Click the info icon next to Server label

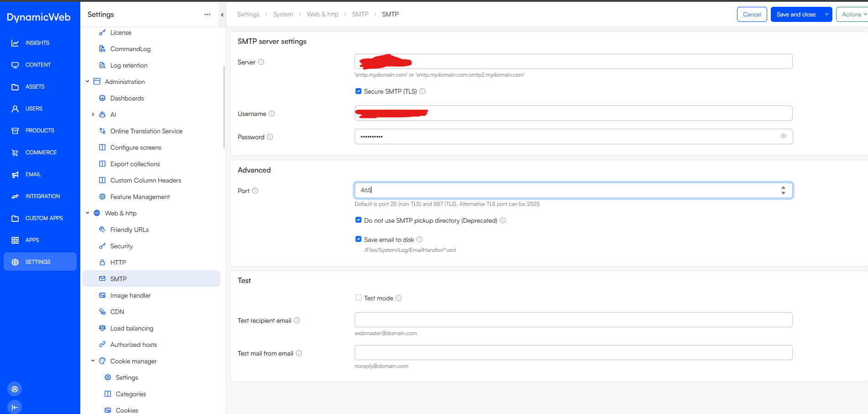click(x=261, y=62)
